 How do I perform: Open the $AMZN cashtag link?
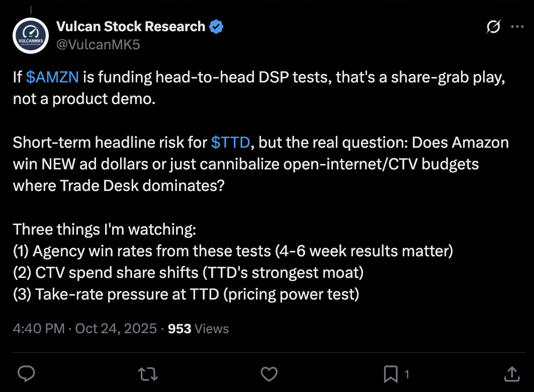click(53, 78)
